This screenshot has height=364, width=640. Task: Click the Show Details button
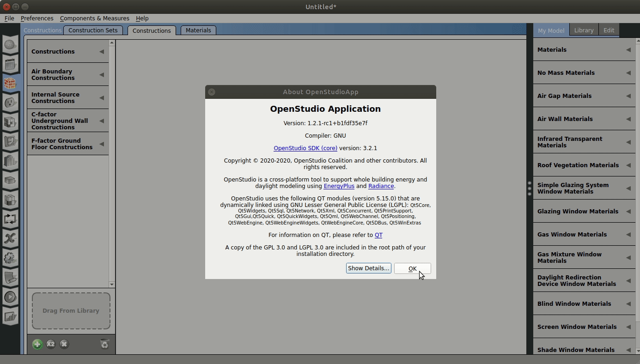(x=368, y=268)
